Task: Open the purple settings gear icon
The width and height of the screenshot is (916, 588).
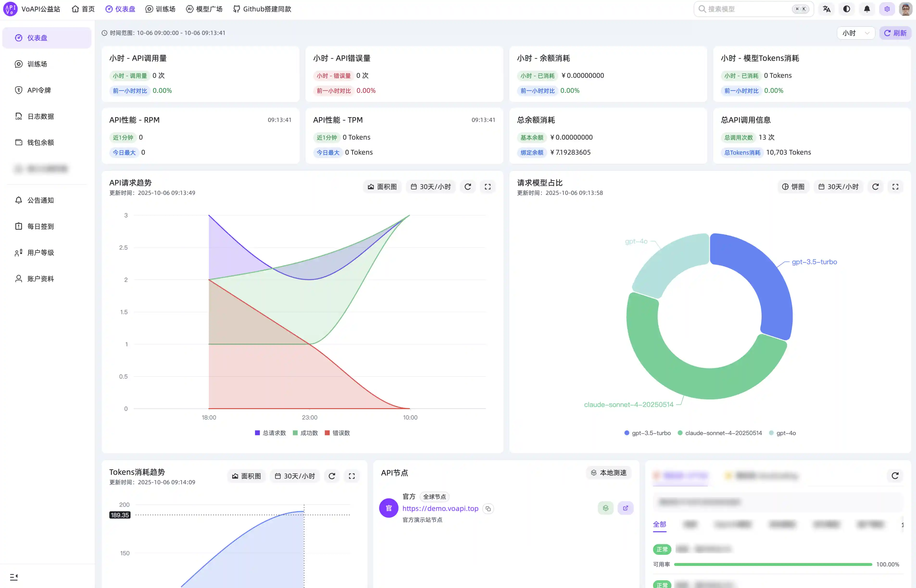Action: tap(887, 9)
